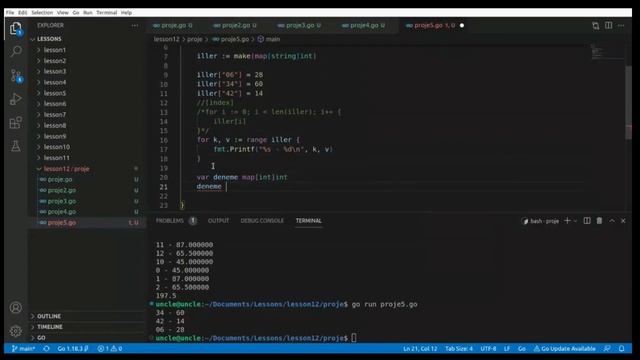640x360 pixels.
Task: Open proje3.go in the explorer tree
Action: [x=61, y=201]
